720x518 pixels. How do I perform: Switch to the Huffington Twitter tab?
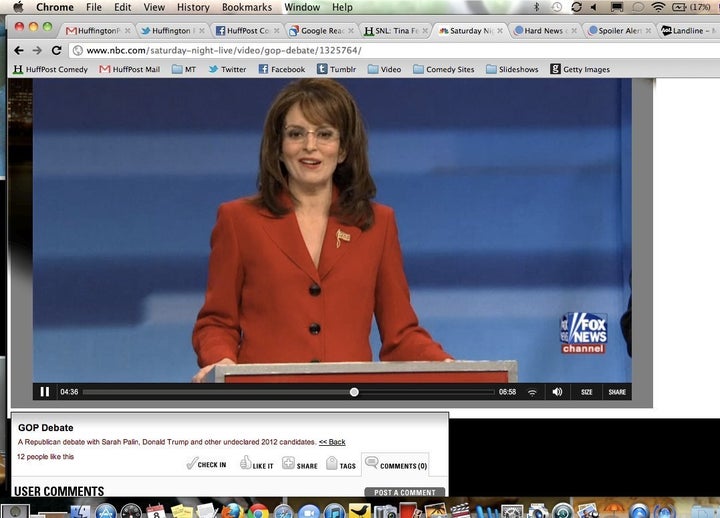pyautogui.click(x=172, y=31)
